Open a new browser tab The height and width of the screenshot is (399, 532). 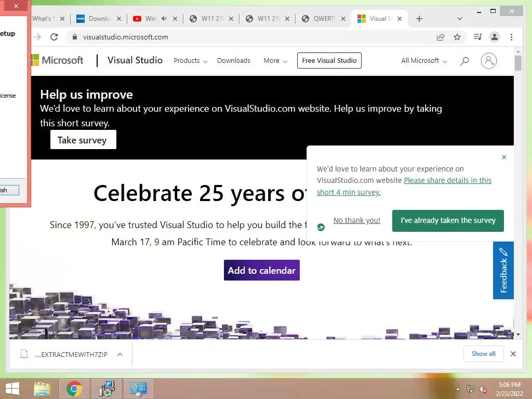(419, 19)
